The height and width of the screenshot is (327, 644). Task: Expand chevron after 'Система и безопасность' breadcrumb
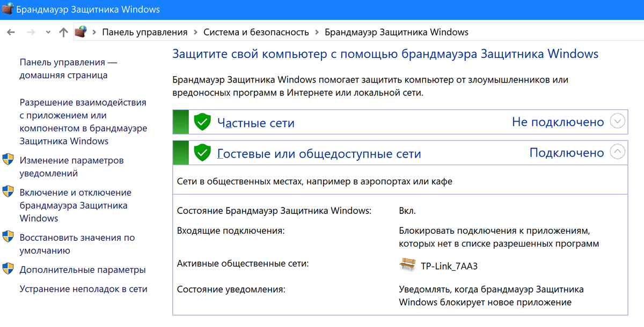[x=317, y=32]
